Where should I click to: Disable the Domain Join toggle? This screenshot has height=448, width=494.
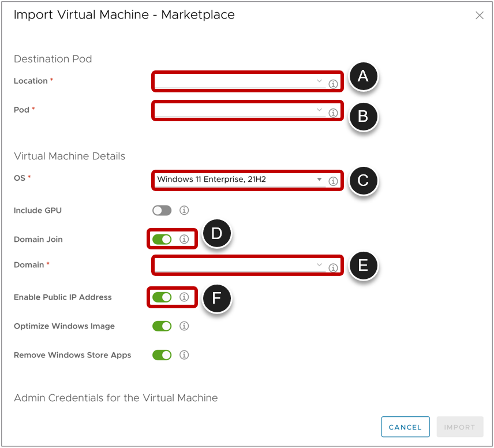coord(161,239)
